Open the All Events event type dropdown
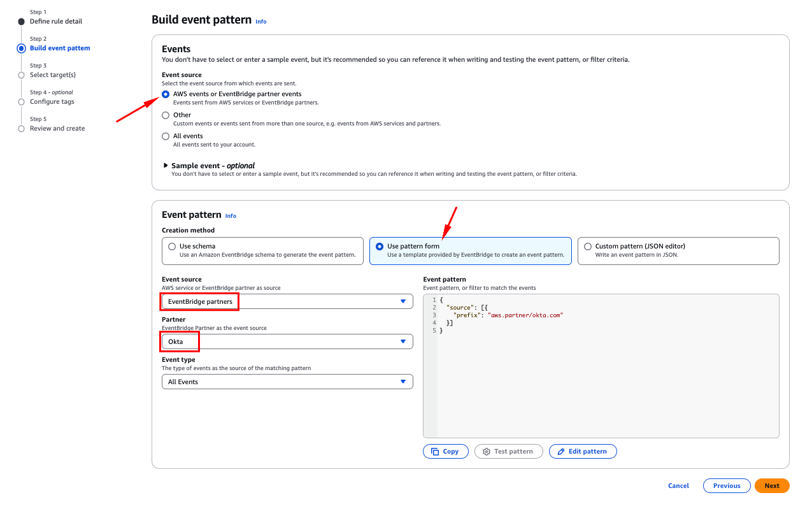This screenshot has height=509, width=812. point(287,382)
